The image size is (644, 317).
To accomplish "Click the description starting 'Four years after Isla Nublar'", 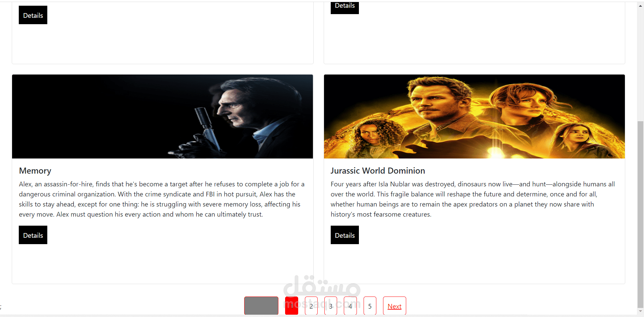I will pos(473,199).
